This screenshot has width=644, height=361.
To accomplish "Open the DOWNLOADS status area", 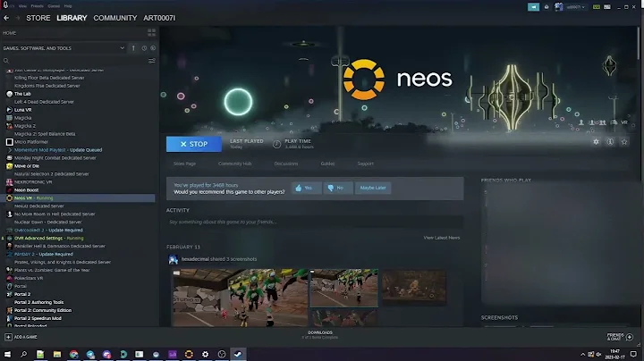I will point(320,335).
